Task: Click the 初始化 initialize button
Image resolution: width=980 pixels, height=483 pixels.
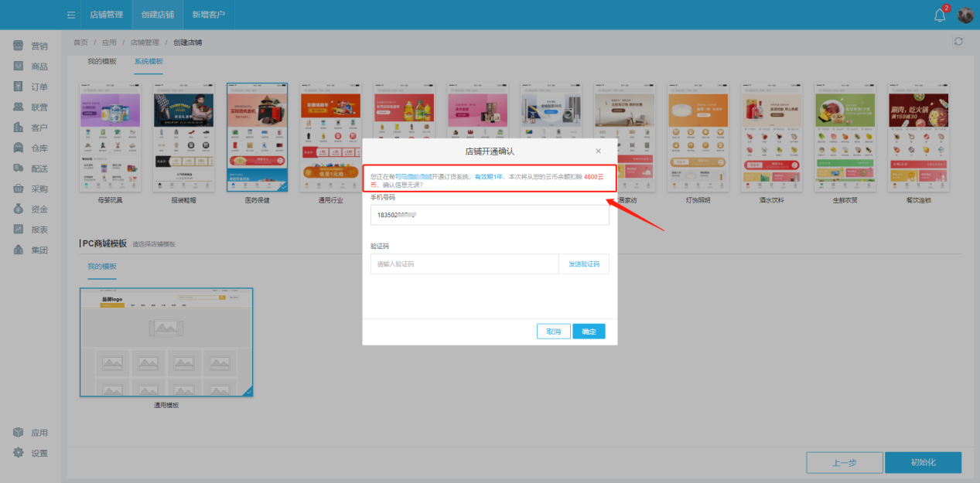Action: (923, 462)
